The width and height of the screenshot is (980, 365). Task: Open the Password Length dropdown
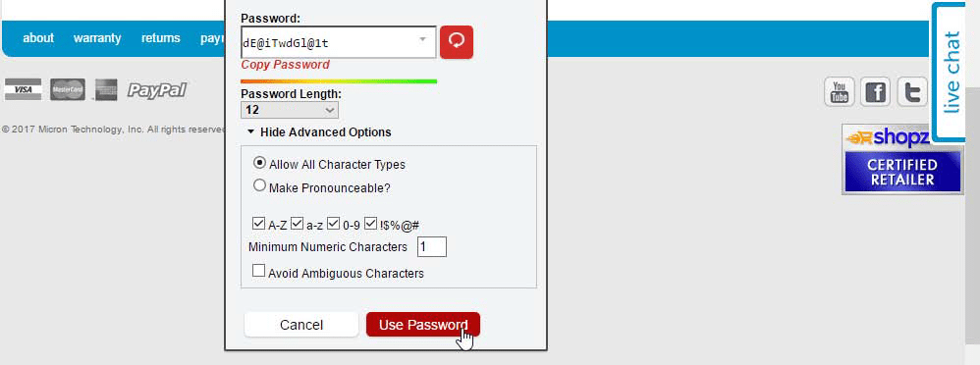coord(290,110)
